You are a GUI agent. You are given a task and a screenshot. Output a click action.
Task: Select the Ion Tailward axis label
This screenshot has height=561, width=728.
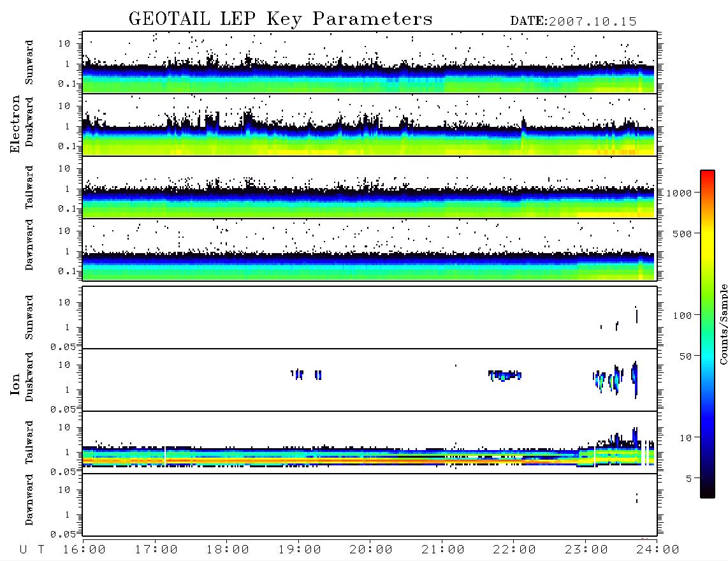coord(29,442)
